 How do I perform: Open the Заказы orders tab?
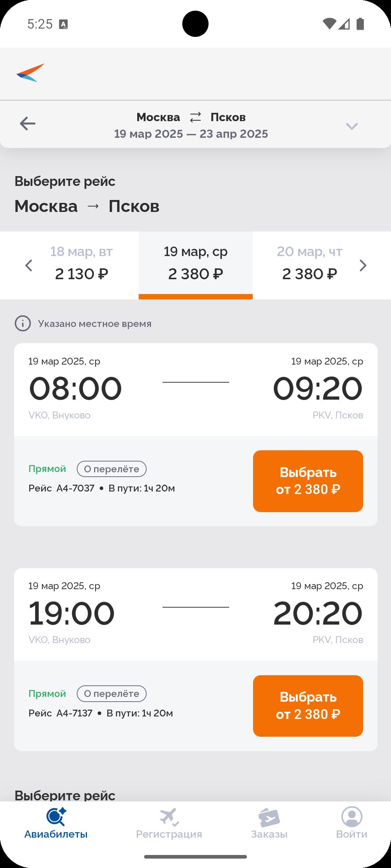point(269,823)
